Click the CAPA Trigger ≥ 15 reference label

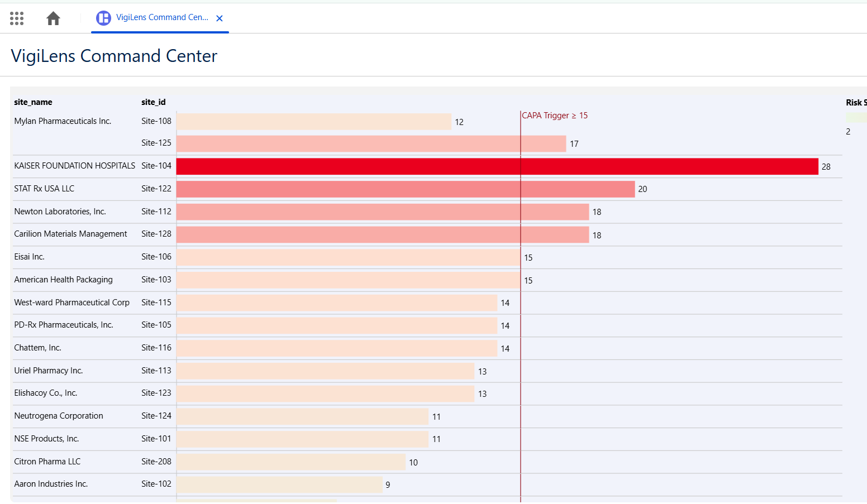click(555, 116)
